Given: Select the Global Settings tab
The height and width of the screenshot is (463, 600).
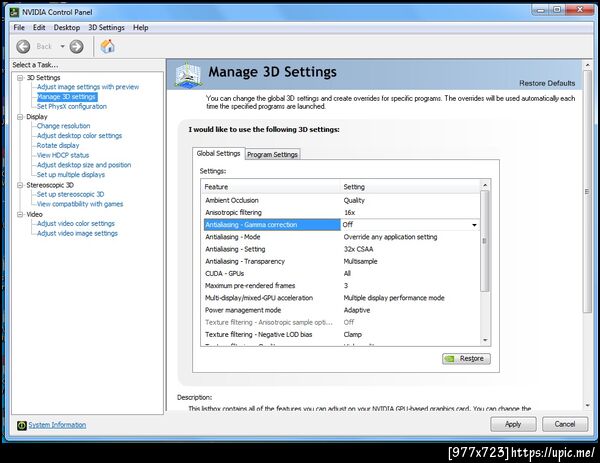Looking at the screenshot, I should 218,153.
